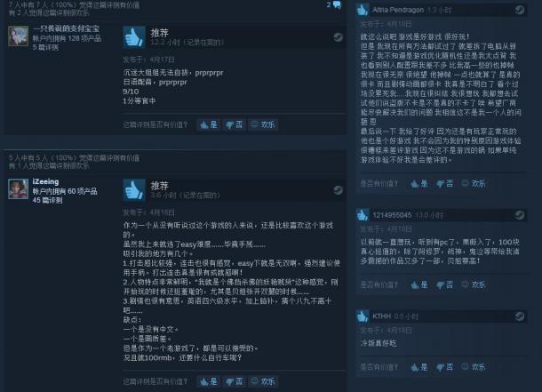Click iZeeing's avatar thumbnail
Image resolution: width=542 pixels, height=392 pixels.
19,188
